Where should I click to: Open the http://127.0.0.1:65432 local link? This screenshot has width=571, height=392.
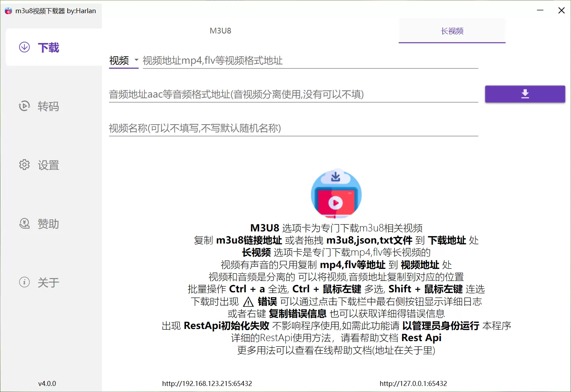[413, 383]
